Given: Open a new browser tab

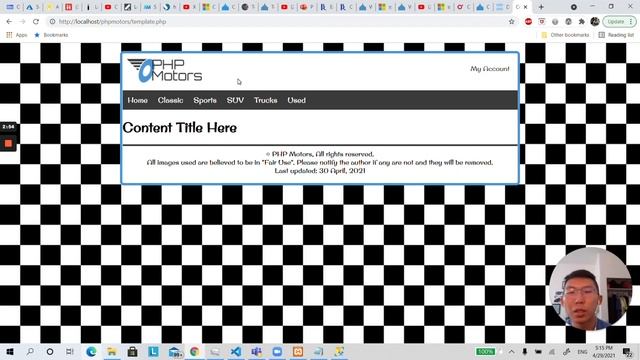Looking at the screenshot, I should coord(541,7).
